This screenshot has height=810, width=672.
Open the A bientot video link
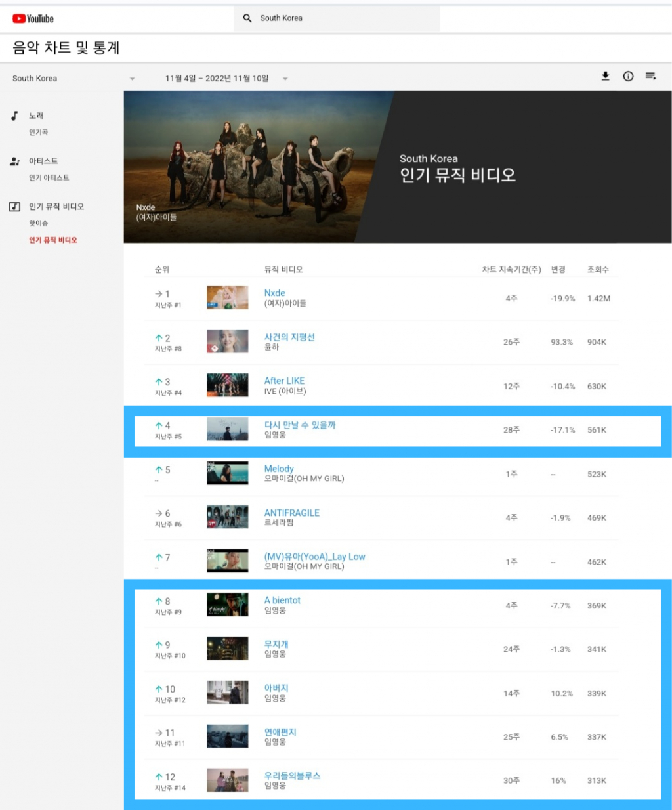(282, 600)
